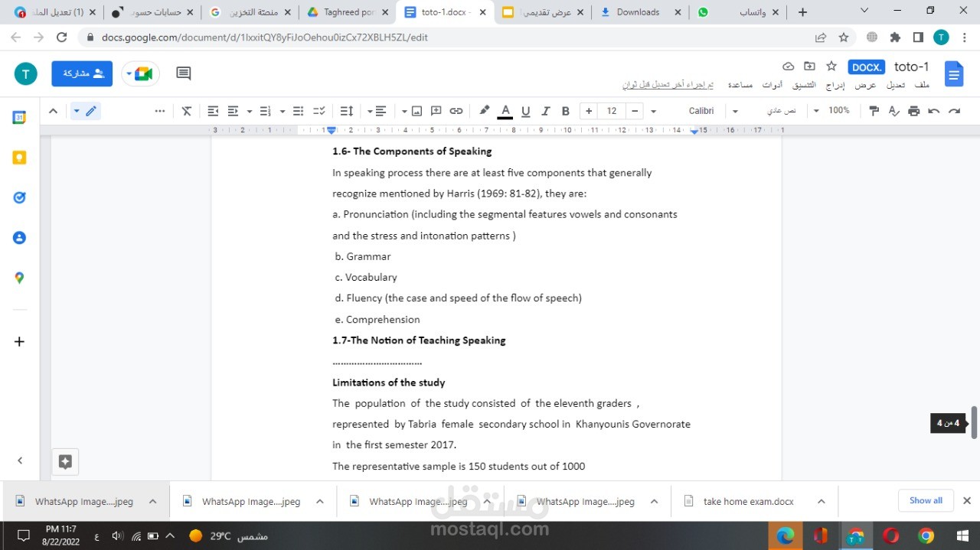This screenshot has width=980, height=550.
Task: Open Google Maps in side panel
Action: pos(20,278)
